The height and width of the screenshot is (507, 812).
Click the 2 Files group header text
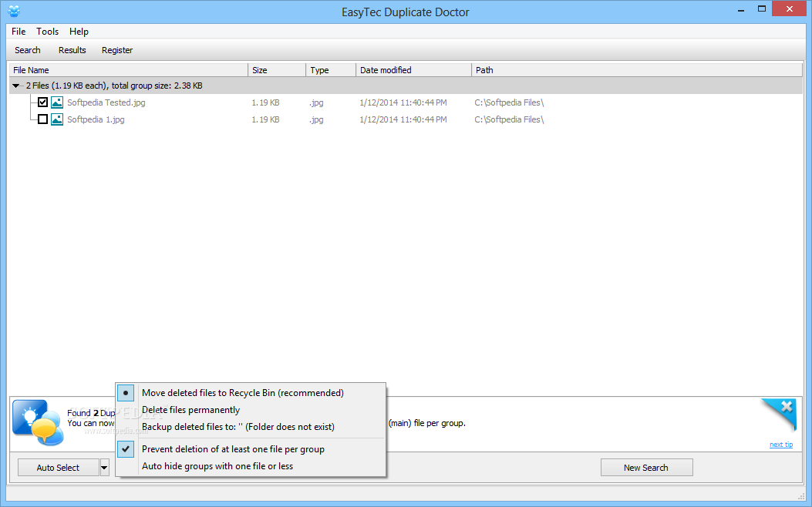coord(114,86)
